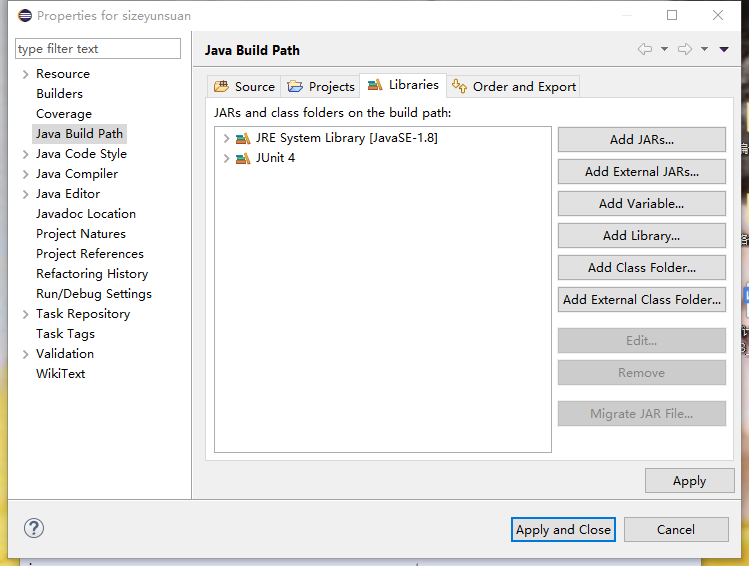
Task: Open the view menu triangle dropdown
Action: click(724, 49)
